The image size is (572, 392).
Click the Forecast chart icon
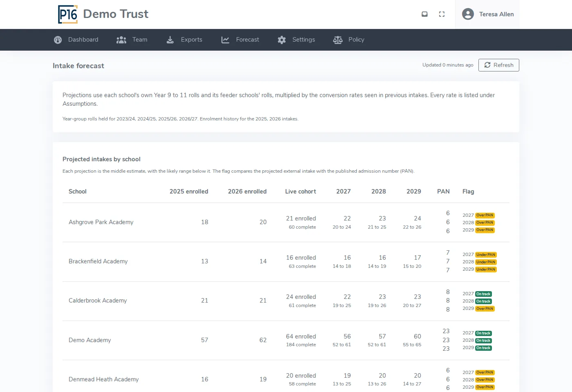[225, 40]
